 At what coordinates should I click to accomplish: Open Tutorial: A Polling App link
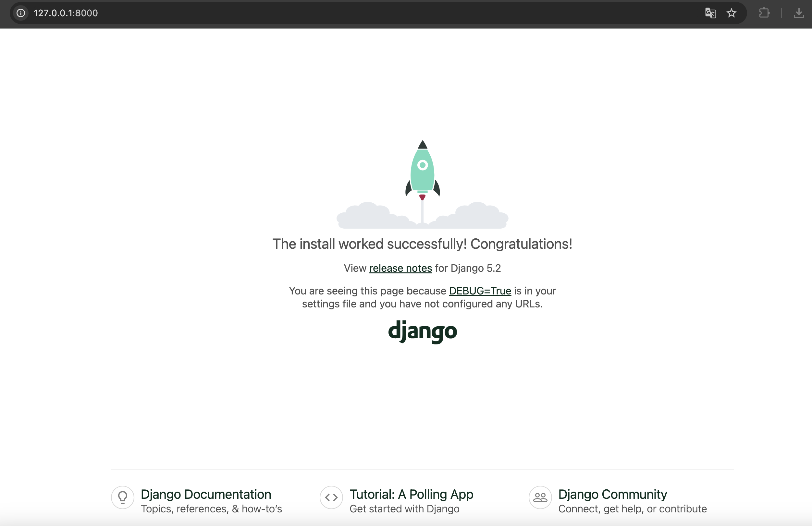411,494
